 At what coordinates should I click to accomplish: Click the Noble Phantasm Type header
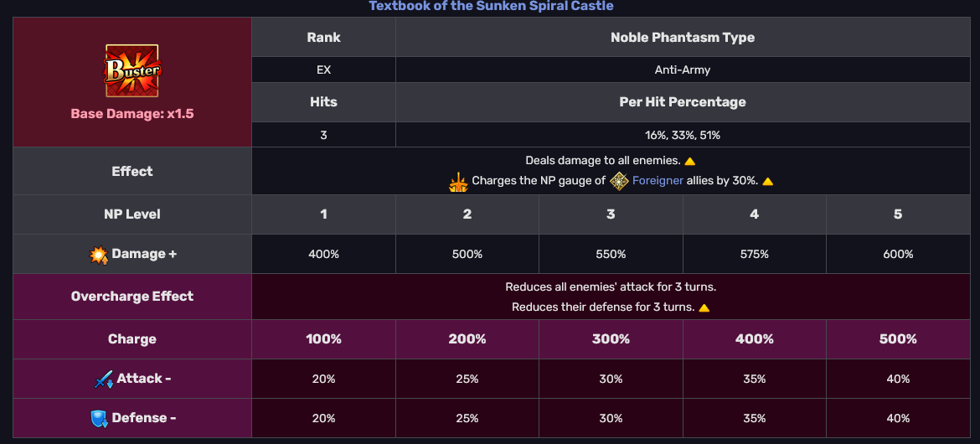pos(683,38)
